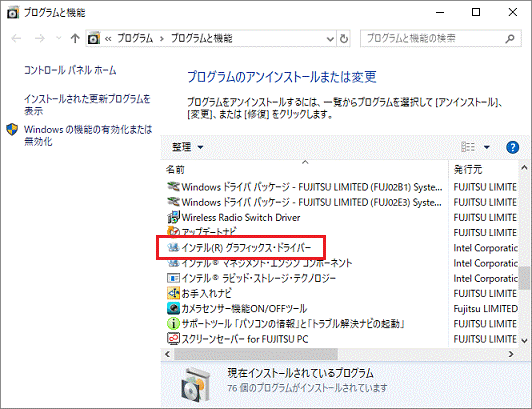Go up one level with up arrow
The height and width of the screenshot is (409, 532).
pos(75,38)
